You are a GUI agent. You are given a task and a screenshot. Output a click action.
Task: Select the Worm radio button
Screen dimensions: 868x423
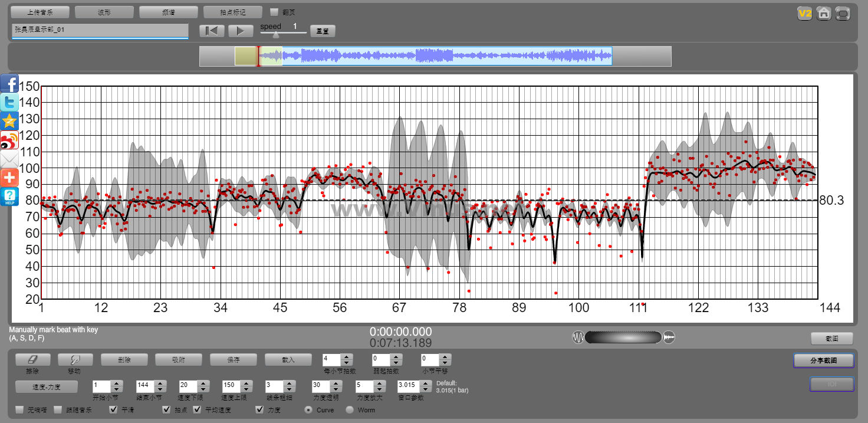[x=350, y=409]
